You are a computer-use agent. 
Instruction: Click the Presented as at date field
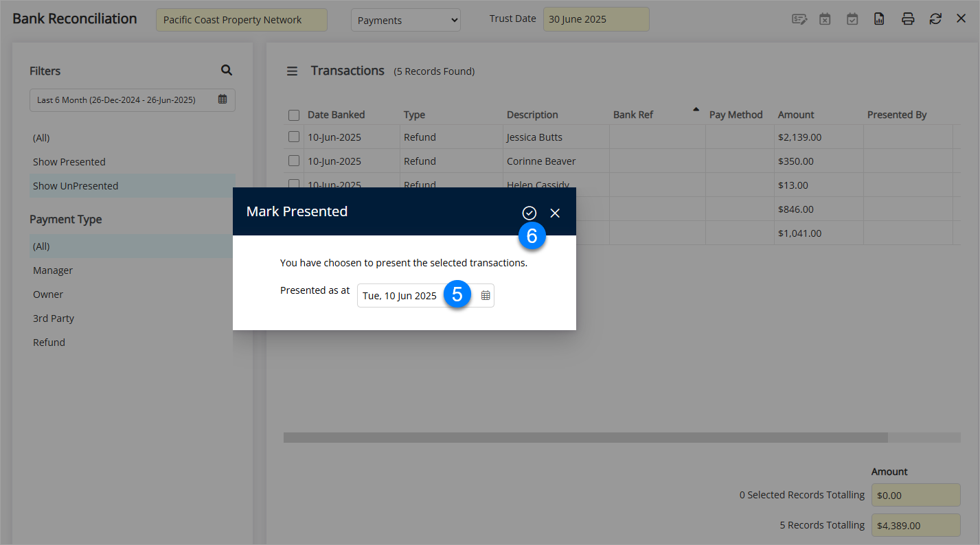click(400, 296)
